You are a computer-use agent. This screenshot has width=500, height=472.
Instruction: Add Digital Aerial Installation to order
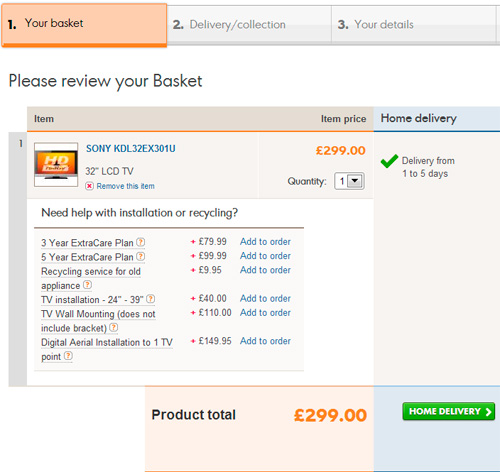pyautogui.click(x=265, y=341)
